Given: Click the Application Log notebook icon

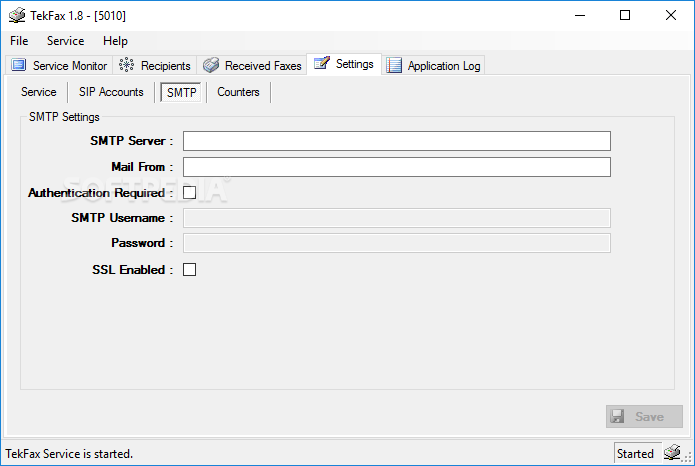Looking at the screenshot, I should [x=394, y=65].
